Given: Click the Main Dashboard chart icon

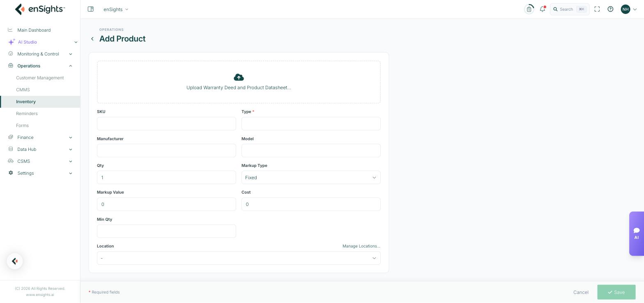Looking at the screenshot, I should (10, 30).
